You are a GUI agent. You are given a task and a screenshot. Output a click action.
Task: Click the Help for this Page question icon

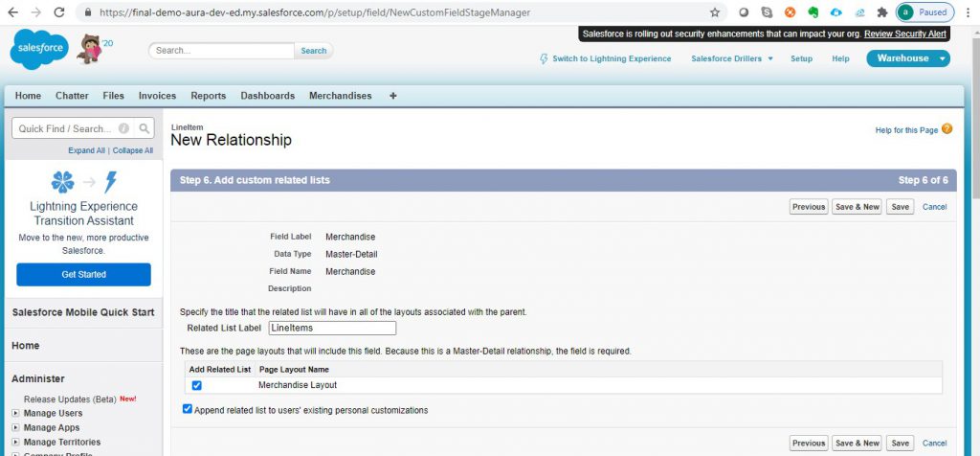[x=947, y=129]
